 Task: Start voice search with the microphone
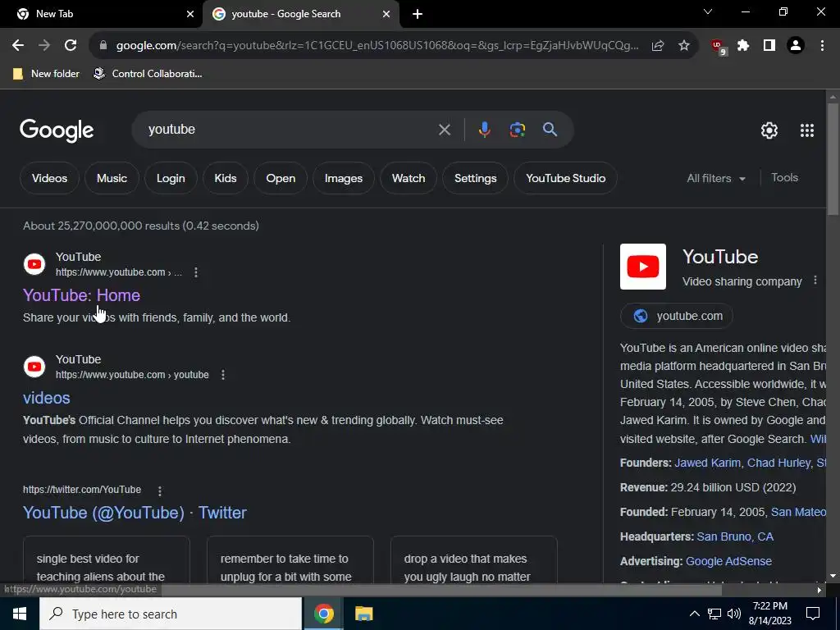click(x=484, y=130)
